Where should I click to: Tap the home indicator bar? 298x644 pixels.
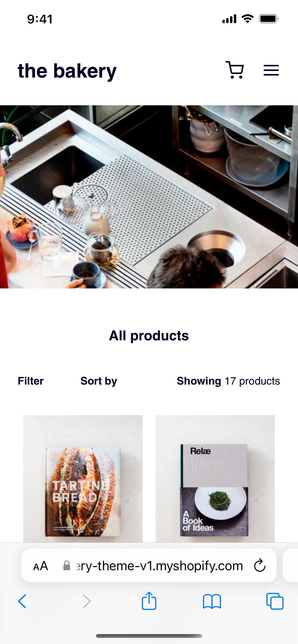click(149, 636)
